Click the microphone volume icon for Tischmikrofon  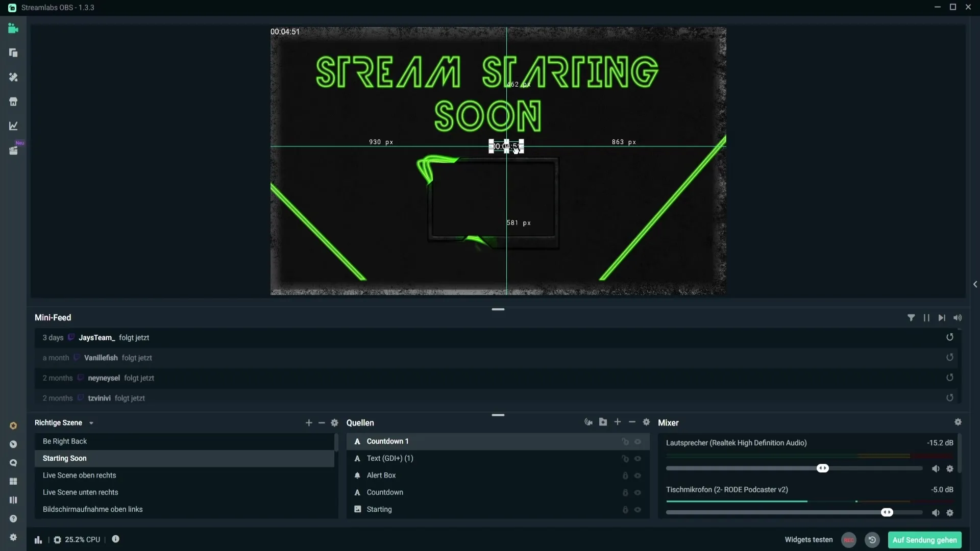pos(936,512)
